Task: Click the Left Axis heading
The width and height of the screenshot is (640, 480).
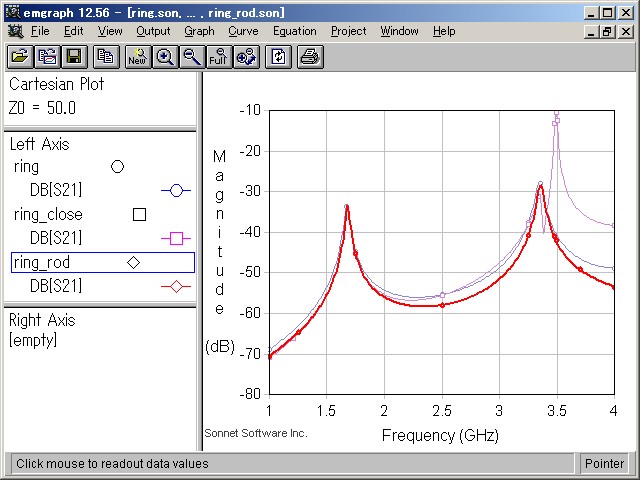Action: (x=40, y=144)
